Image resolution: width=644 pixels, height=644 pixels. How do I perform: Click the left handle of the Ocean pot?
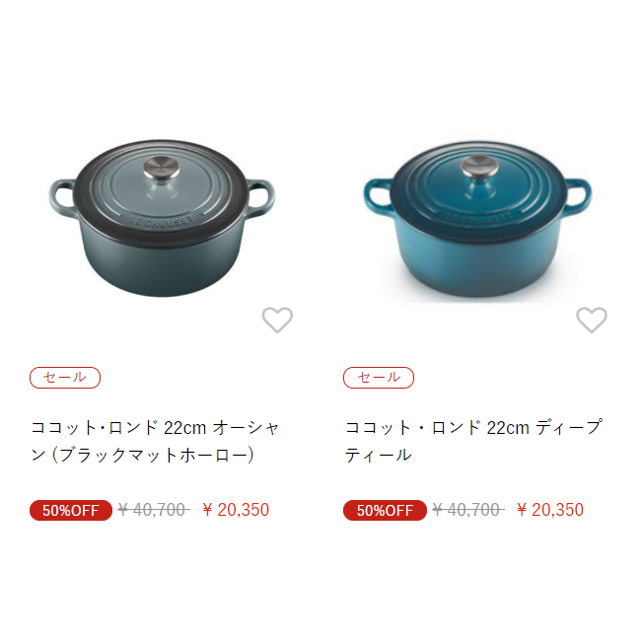[63, 195]
